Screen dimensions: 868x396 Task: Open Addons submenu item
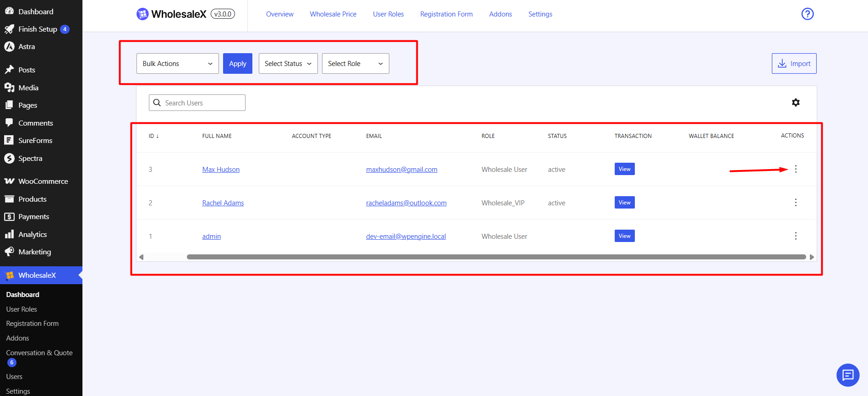18,338
